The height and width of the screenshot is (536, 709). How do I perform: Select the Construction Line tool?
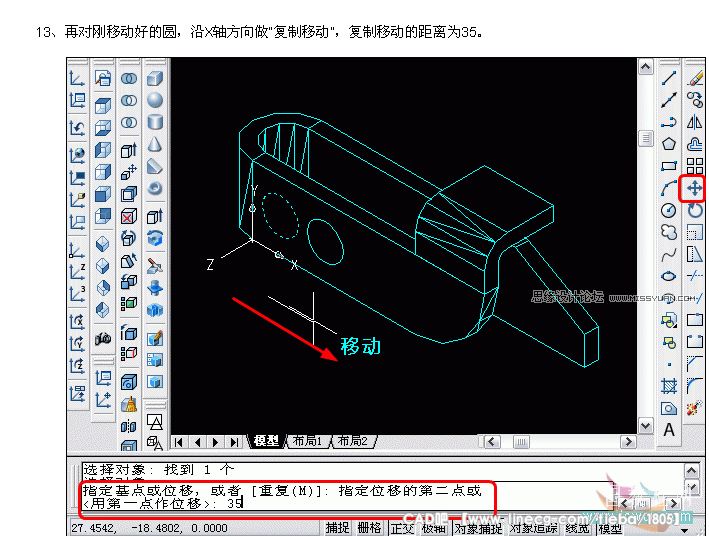[x=669, y=100]
